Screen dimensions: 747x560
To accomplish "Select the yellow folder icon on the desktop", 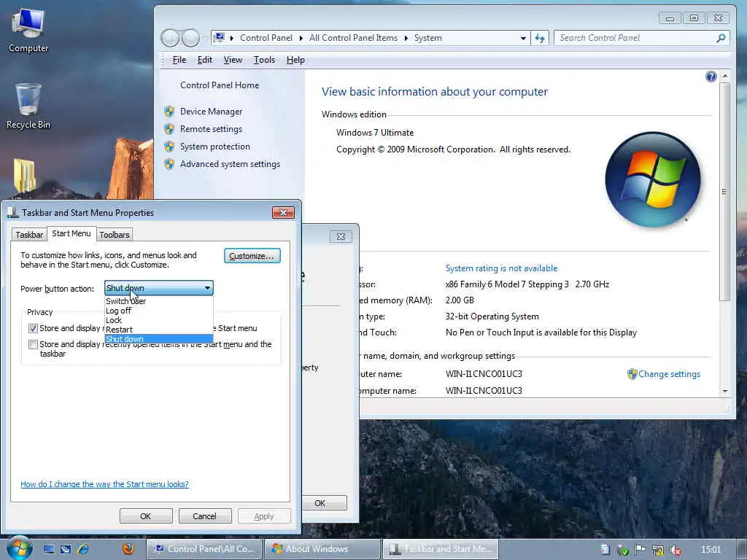I will tap(24, 175).
